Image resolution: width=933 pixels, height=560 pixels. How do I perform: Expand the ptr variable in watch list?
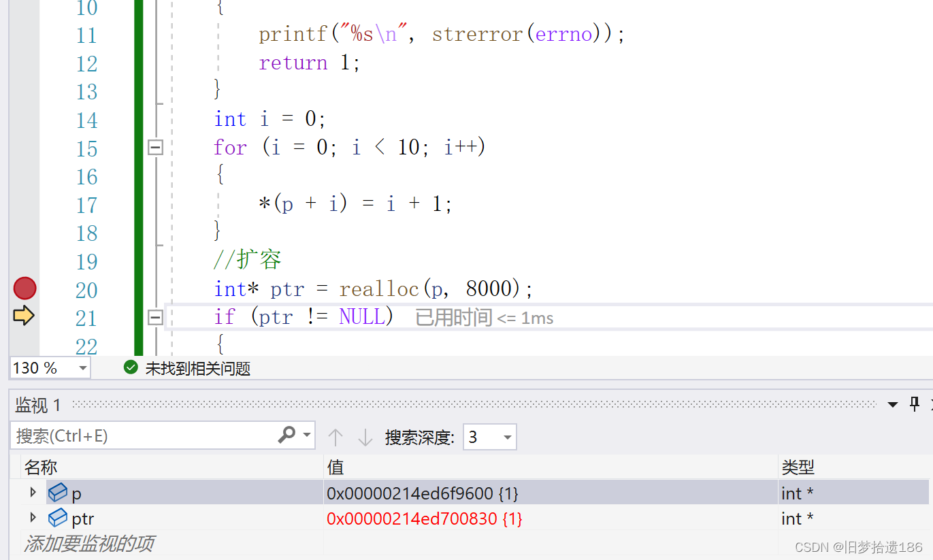coord(32,518)
